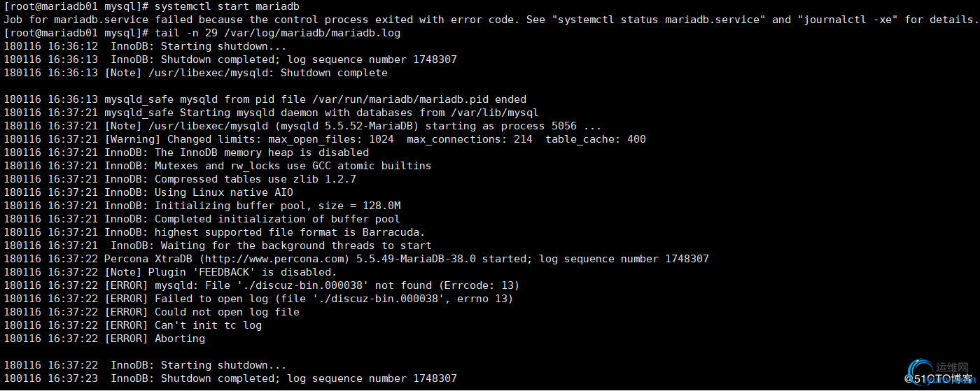The image size is (980, 391).
Task: Click the 'Failed to open log' error line
Action: tap(258, 299)
